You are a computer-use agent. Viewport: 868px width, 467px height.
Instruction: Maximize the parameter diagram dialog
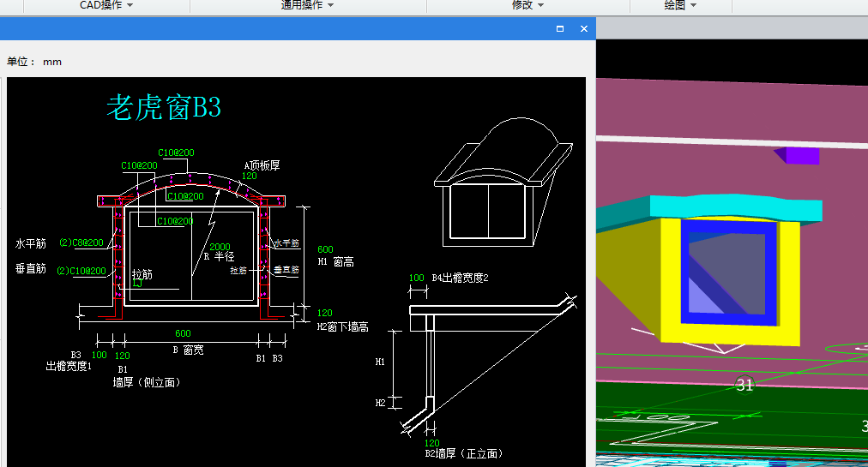(560, 29)
